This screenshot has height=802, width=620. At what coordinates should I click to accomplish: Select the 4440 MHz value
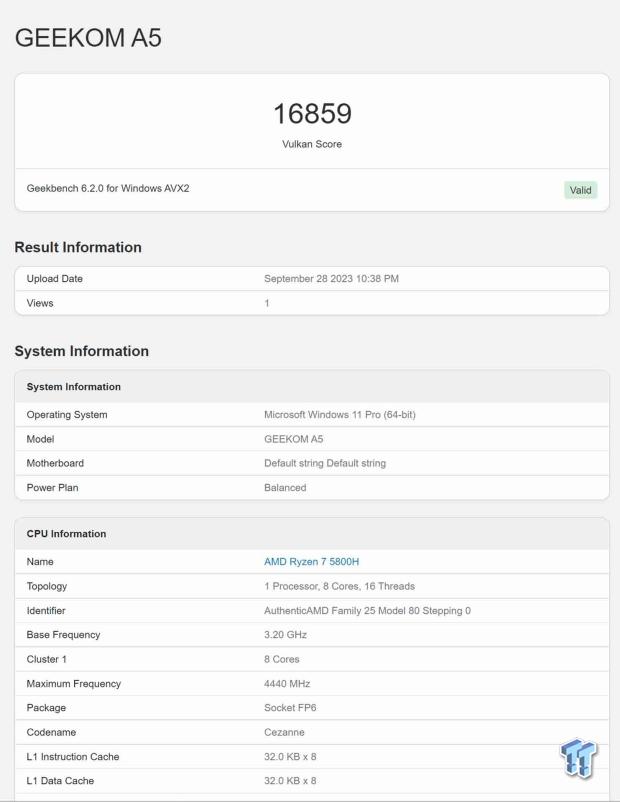pos(287,684)
